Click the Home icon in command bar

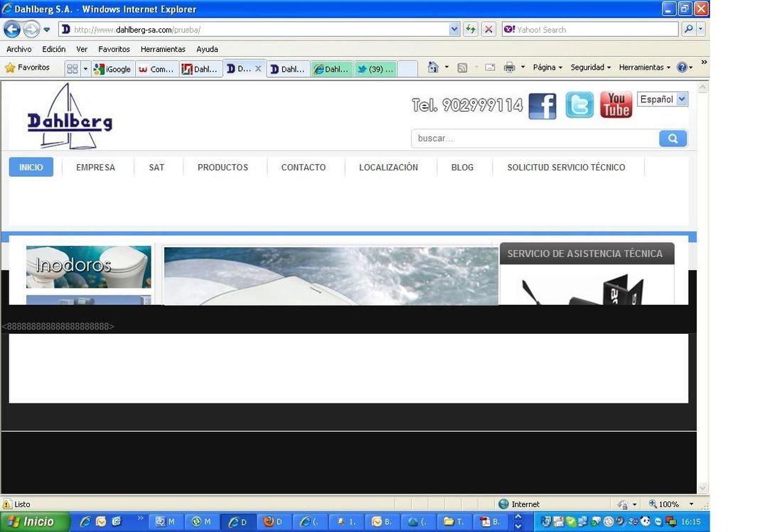tap(433, 67)
